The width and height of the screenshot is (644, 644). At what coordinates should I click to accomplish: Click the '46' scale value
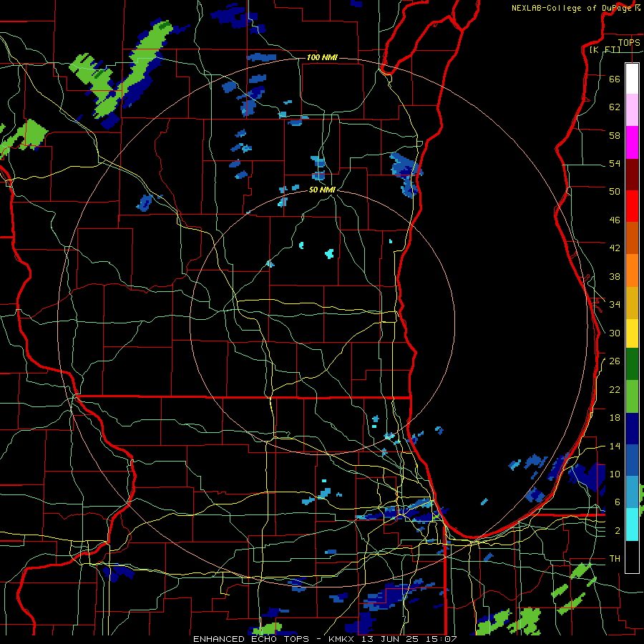(x=615, y=220)
